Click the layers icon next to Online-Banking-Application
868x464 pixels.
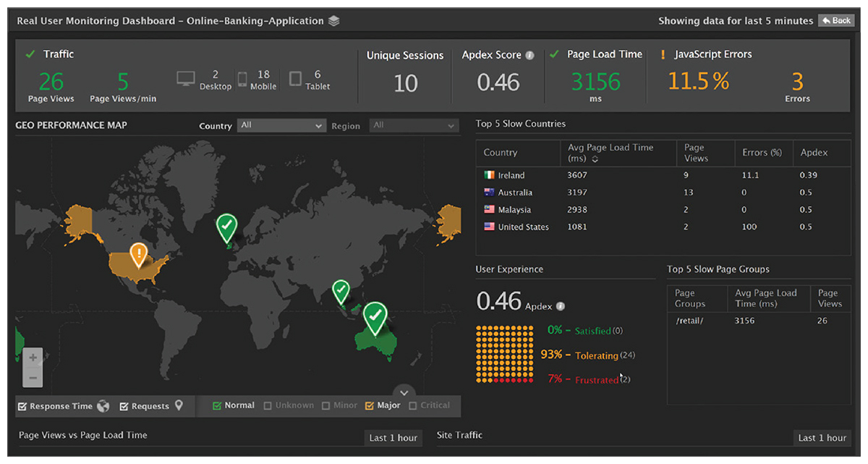point(333,21)
